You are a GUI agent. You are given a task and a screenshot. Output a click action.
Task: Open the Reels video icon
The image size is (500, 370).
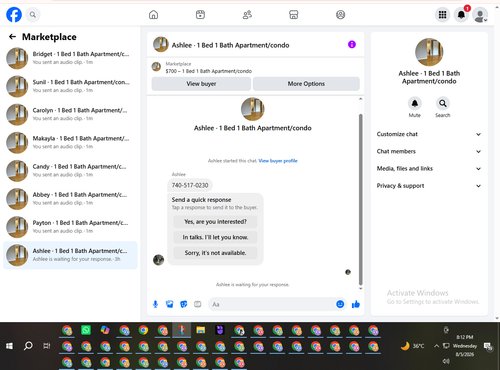coord(200,15)
